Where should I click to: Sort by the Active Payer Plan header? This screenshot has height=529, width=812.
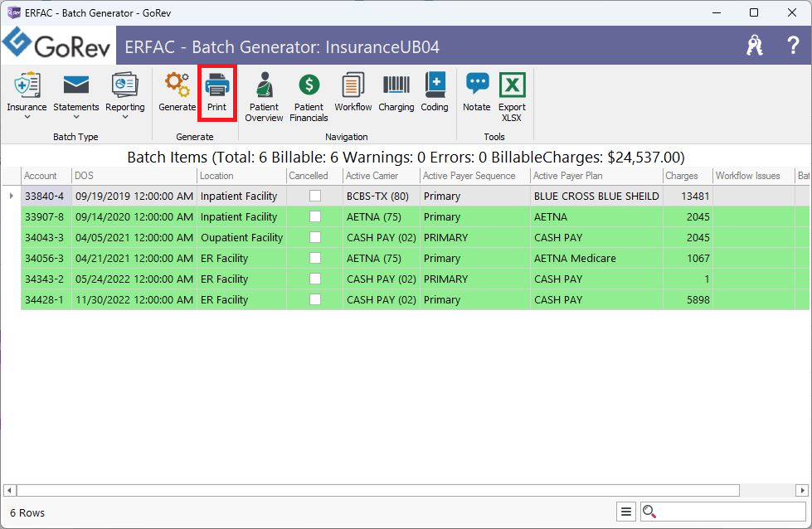click(596, 176)
